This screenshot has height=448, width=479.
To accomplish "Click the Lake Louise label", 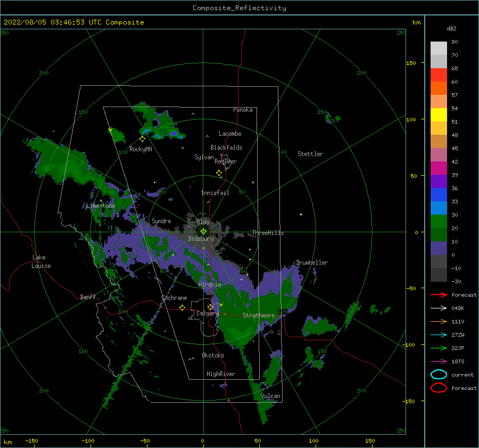I will 41,262.
